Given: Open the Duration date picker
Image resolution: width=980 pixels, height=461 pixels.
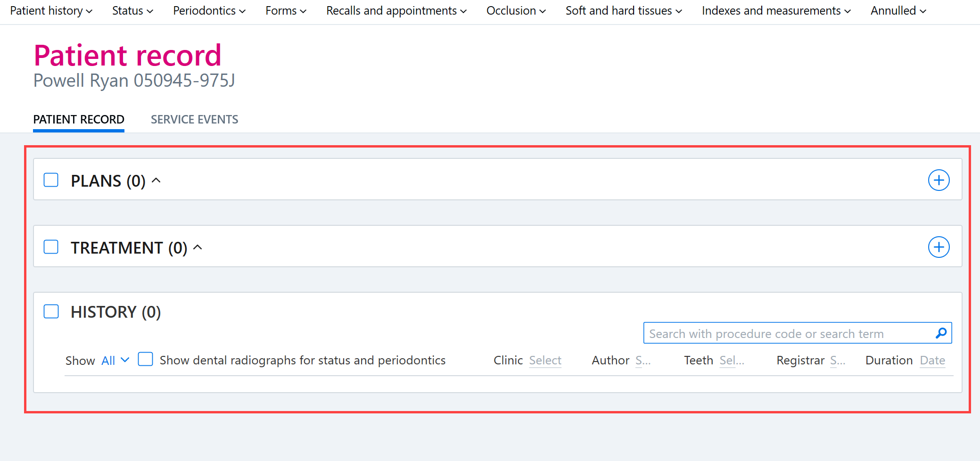Looking at the screenshot, I should pos(932,361).
